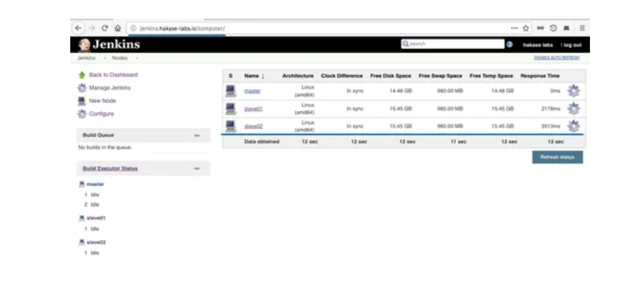Open the Manage Jenkins link

click(x=110, y=88)
